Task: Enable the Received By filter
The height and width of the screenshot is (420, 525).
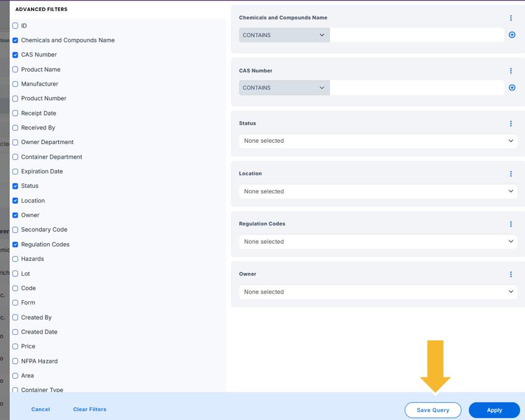Action: [15, 128]
